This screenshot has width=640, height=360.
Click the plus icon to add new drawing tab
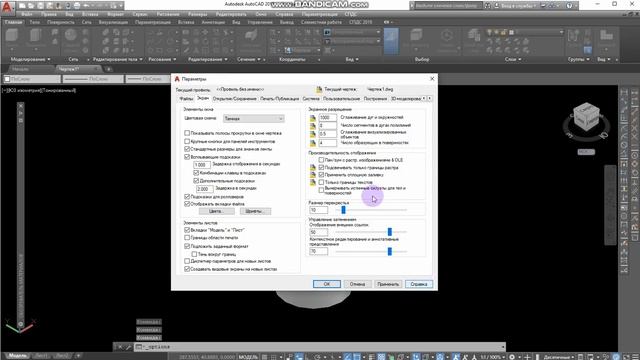[109, 69]
